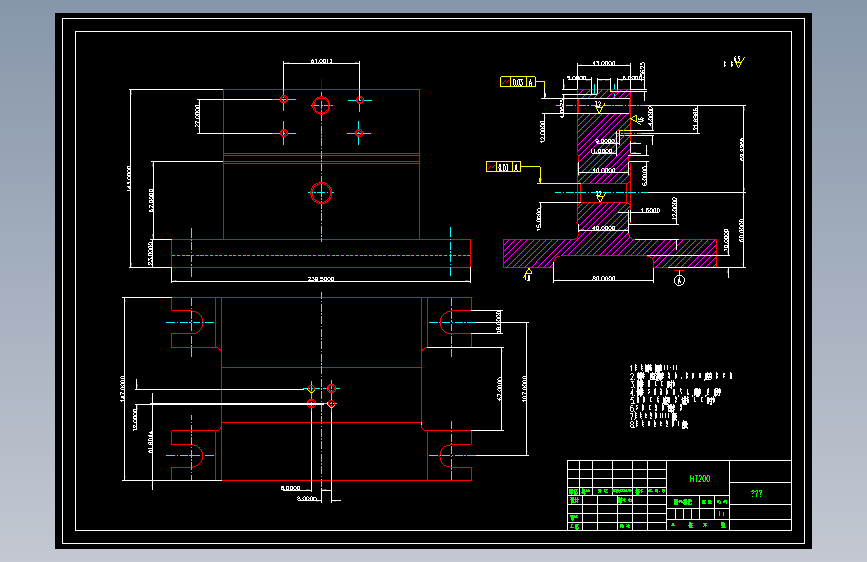The width and height of the screenshot is (867, 562).
Task: Click line 2 of the technical notes
Action: tap(681, 376)
